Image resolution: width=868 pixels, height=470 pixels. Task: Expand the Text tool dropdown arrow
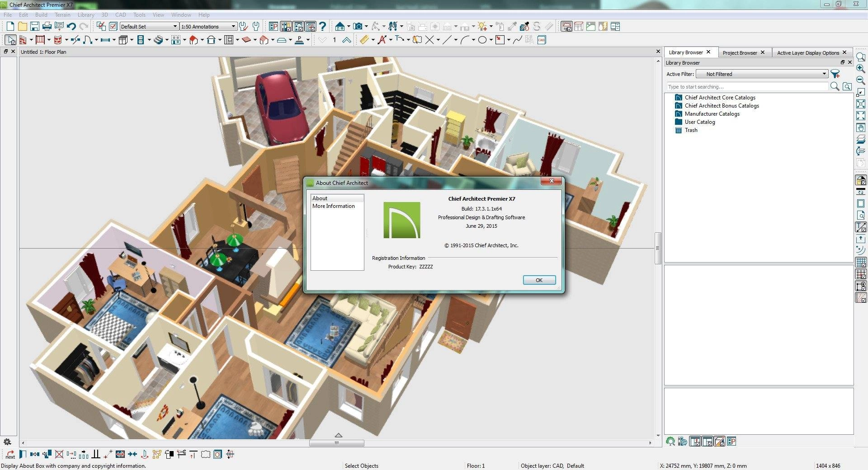tap(391, 40)
